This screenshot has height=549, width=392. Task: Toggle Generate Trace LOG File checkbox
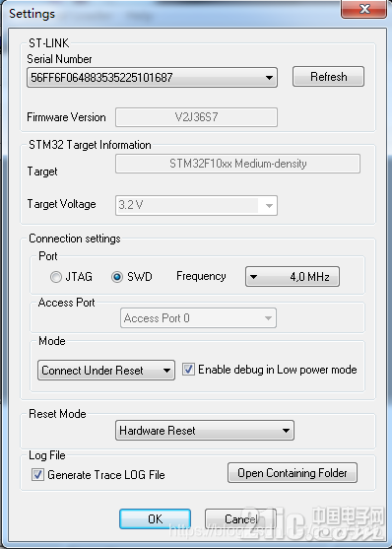pos(37,475)
